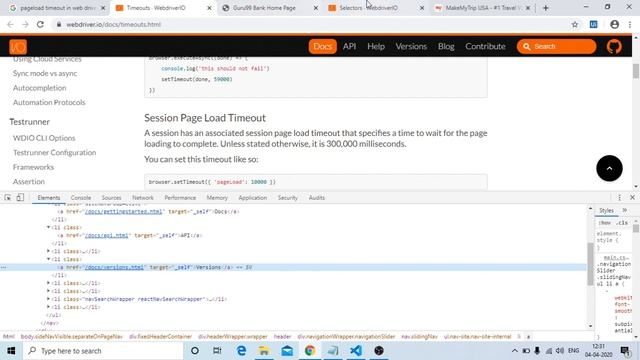
Task: Open the GitHub icon link
Action: 614,47
